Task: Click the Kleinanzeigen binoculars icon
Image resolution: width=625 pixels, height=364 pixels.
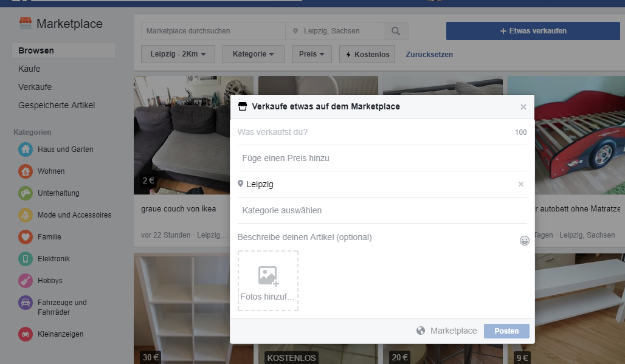Action: click(x=26, y=334)
